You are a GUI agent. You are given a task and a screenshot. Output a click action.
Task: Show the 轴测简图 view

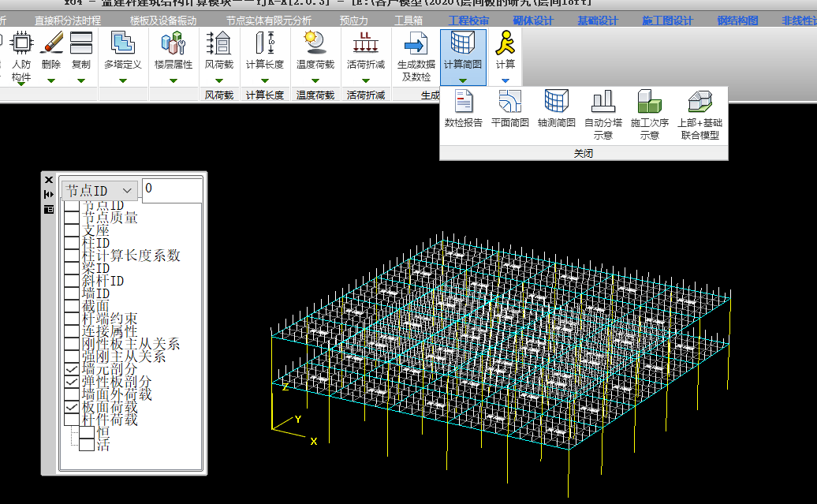556,101
